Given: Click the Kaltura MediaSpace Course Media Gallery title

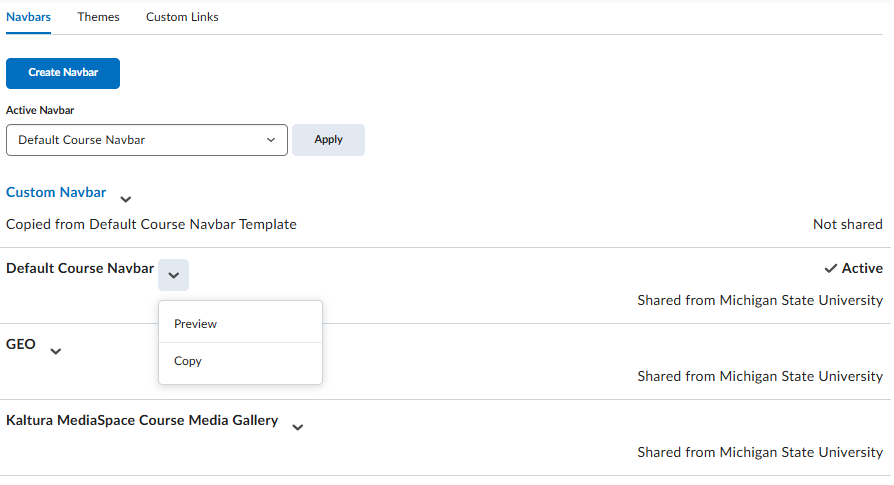Looking at the screenshot, I should [142, 420].
